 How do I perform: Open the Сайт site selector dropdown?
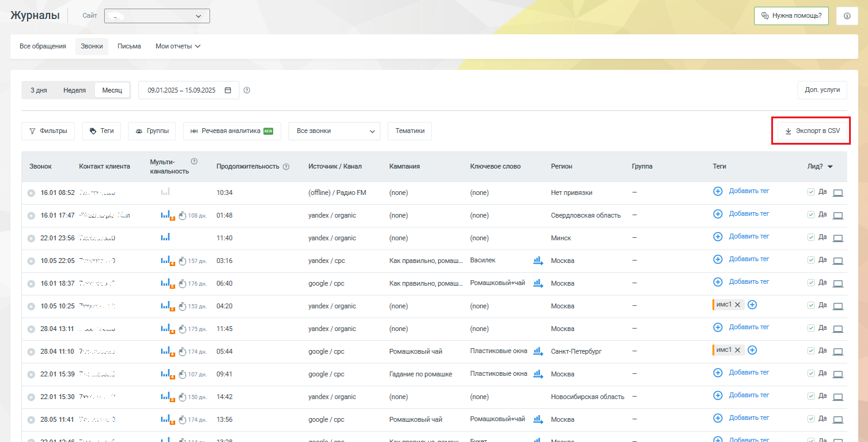(x=157, y=16)
